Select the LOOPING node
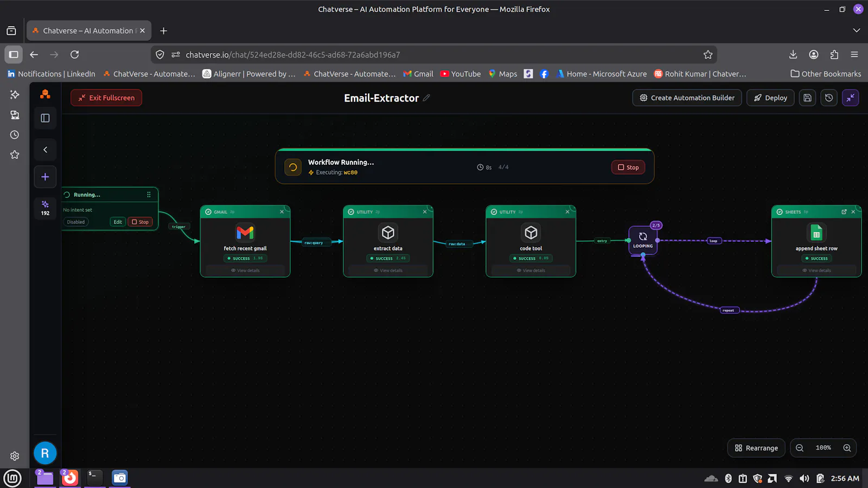The image size is (868, 488). [643, 240]
